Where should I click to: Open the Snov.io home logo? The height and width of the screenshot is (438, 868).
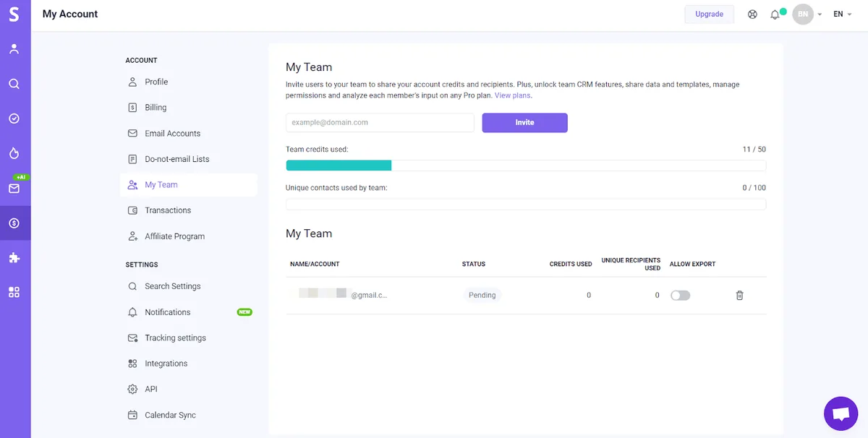pyautogui.click(x=15, y=14)
